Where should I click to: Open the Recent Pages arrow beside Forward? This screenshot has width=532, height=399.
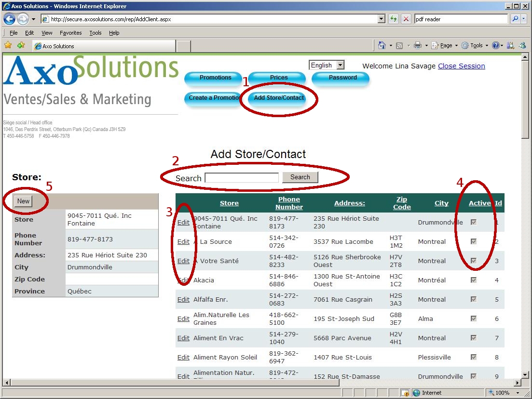[33, 19]
